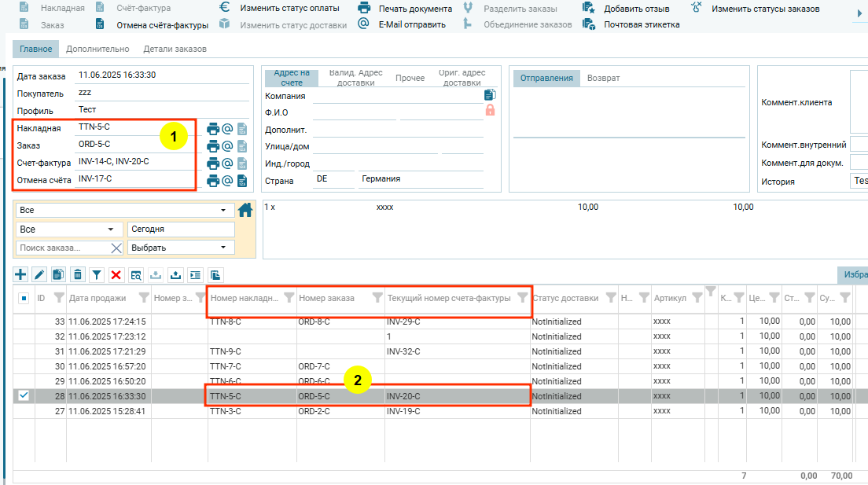Viewport: 868px width, 485px height.
Task: Open the top 'Все' filter dropdown
Action: point(125,211)
